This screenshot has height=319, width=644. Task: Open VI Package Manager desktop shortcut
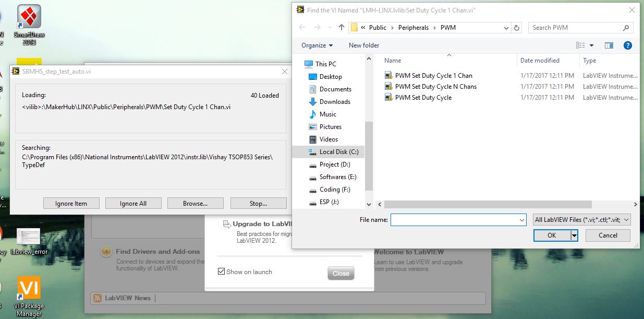pyautogui.click(x=29, y=297)
